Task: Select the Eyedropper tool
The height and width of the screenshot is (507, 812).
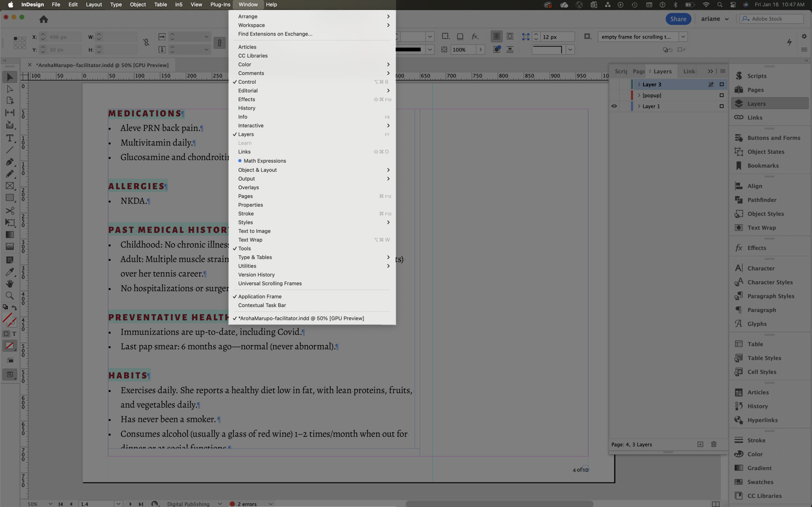Action: 10,272
